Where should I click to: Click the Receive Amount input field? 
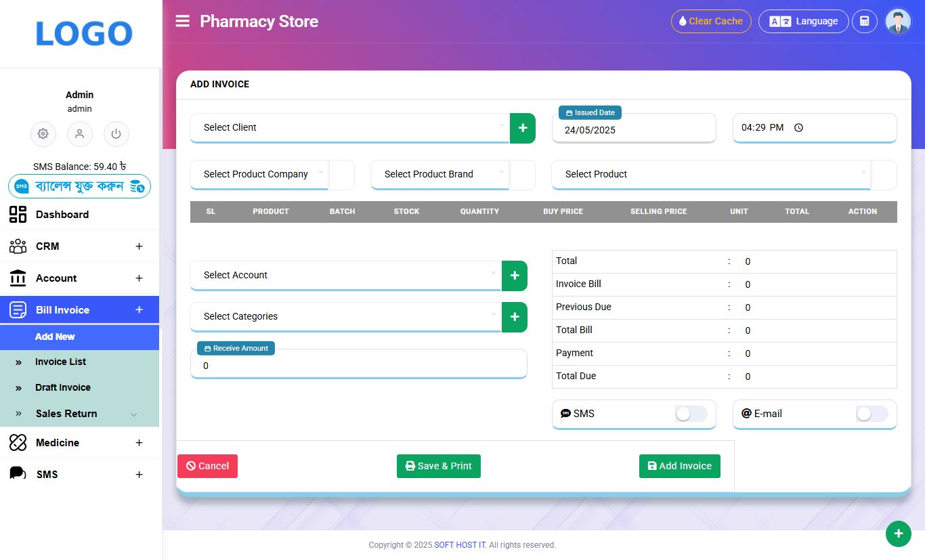point(359,366)
